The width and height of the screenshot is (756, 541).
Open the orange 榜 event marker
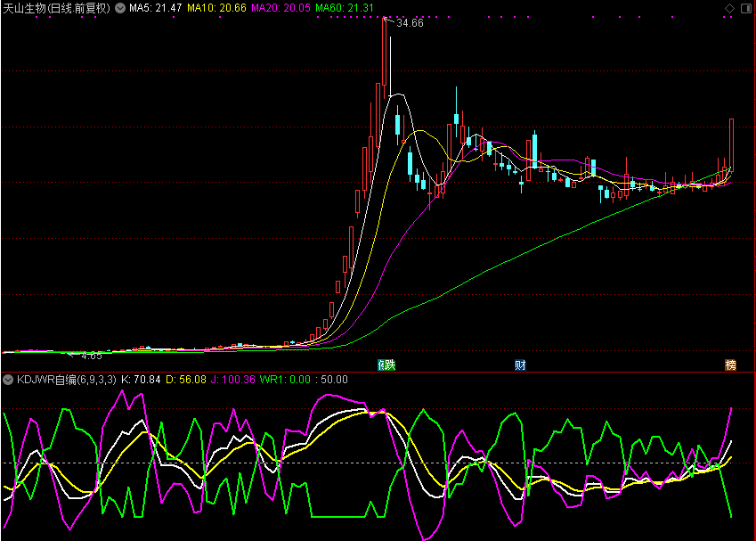click(730, 365)
